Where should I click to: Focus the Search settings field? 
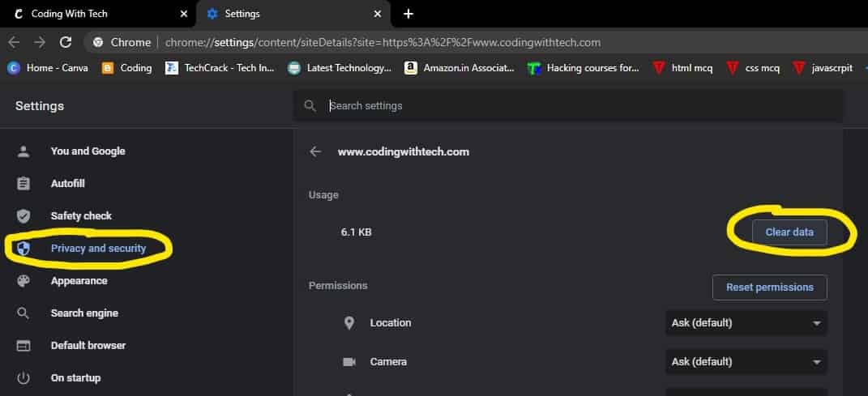pyautogui.click(x=568, y=105)
